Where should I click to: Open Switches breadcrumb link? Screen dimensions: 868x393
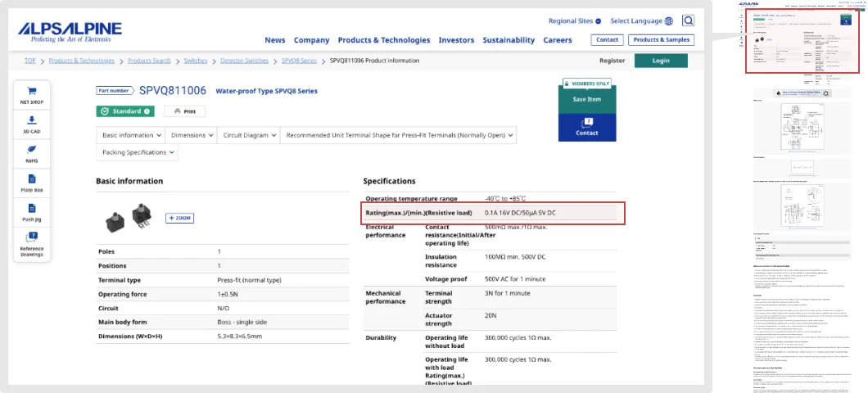196,61
